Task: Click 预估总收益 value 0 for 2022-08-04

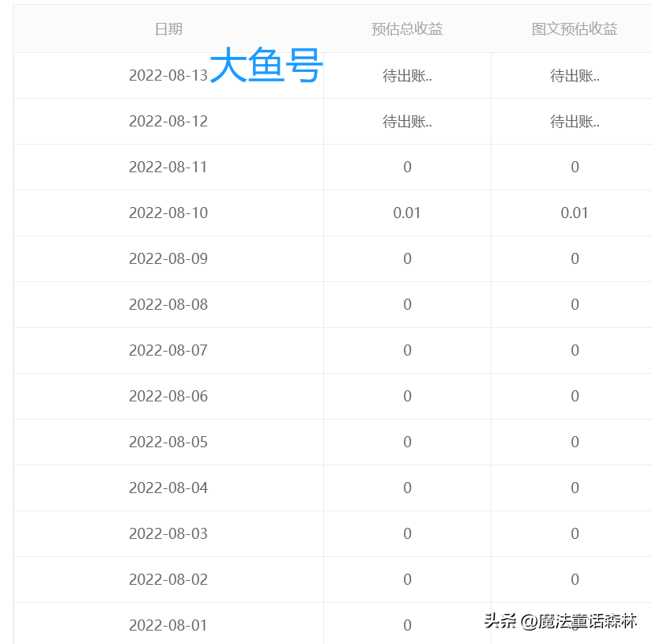Action: [x=407, y=488]
